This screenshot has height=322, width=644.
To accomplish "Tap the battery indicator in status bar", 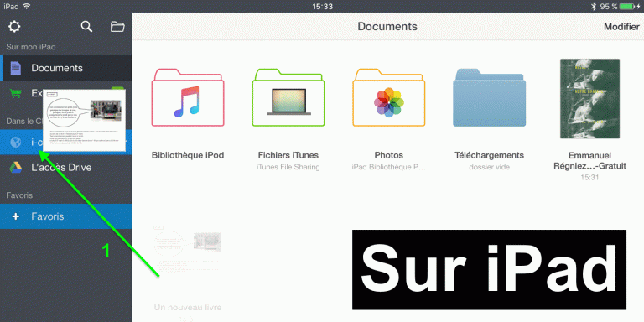I will pyautogui.click(x=629, y=6).
